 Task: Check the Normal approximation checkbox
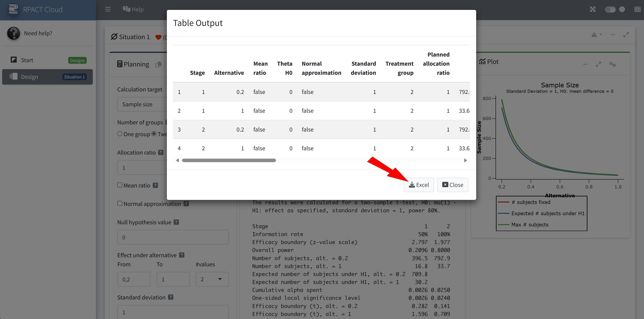pos(120,203)
